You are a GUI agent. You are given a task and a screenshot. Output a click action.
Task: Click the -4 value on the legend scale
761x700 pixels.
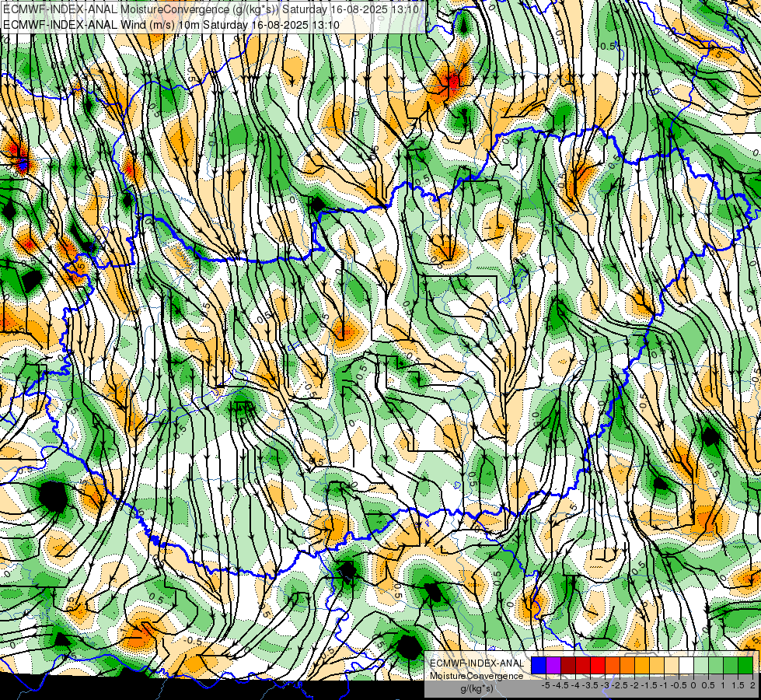point(575,685)
